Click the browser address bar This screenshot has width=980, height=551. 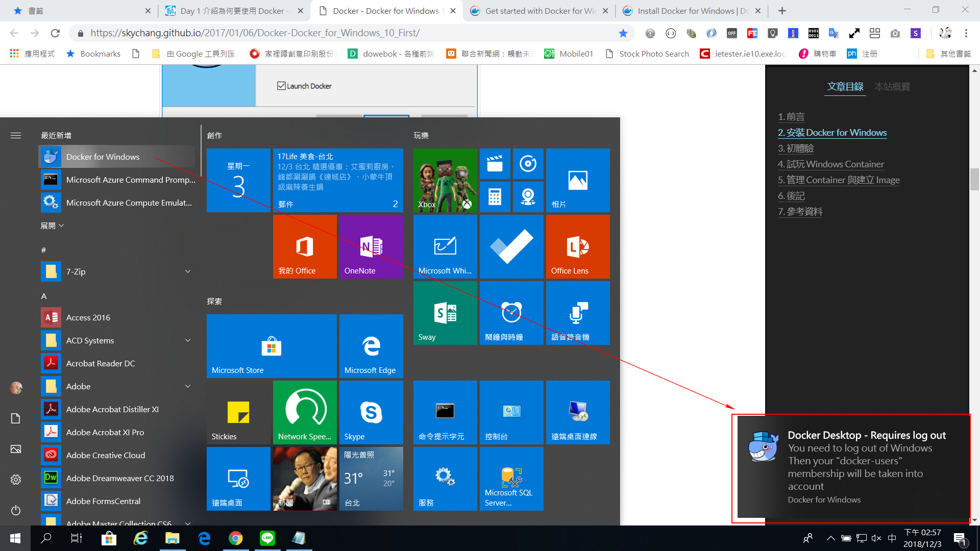pyautogui.click(x=306, y=33)
